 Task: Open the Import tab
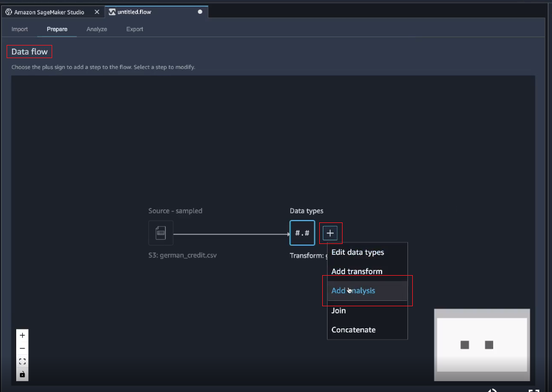[x=20, y=29]
